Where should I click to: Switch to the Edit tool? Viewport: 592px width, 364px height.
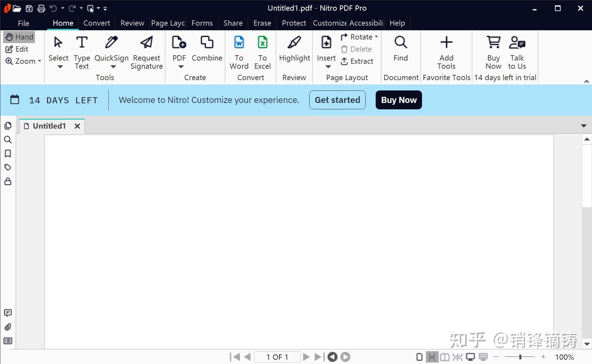coord(17,49)
